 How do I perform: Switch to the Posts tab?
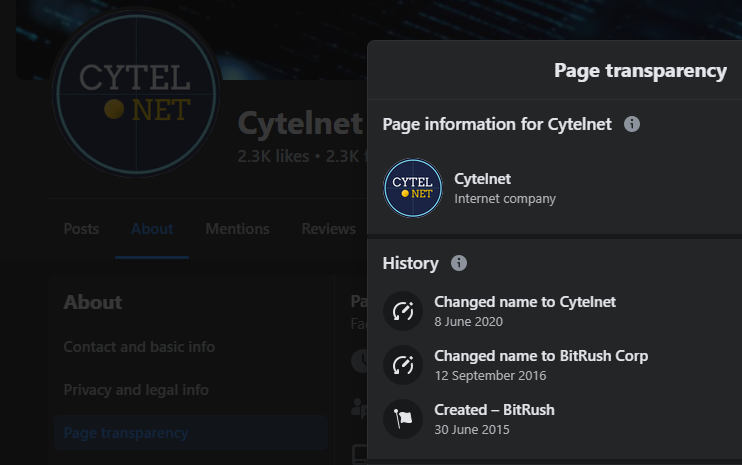[81, 229]
